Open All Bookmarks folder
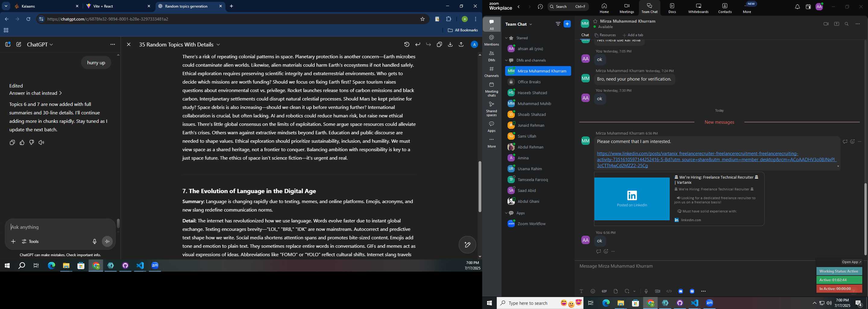 tap(463, 30)
